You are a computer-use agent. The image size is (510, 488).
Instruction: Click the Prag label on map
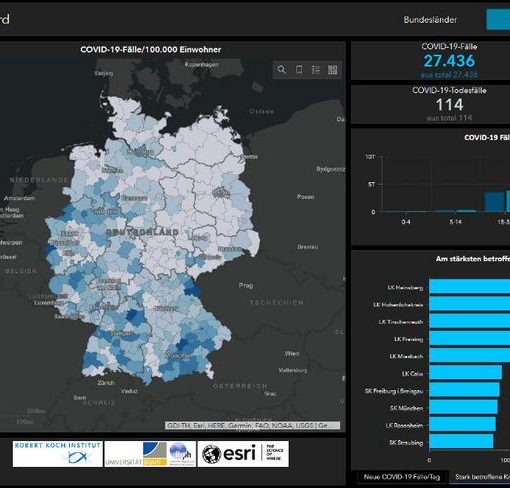246,285
